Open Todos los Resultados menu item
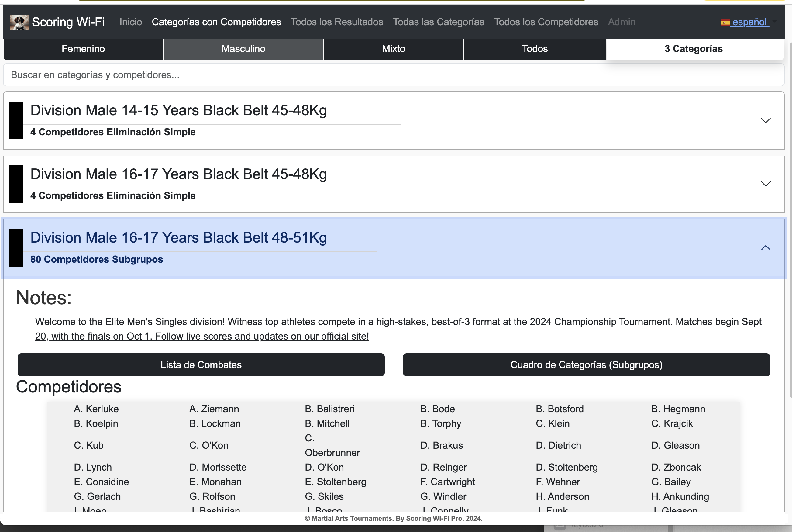Viewport: 792px width, 532px height. click(x=337, y=22)
